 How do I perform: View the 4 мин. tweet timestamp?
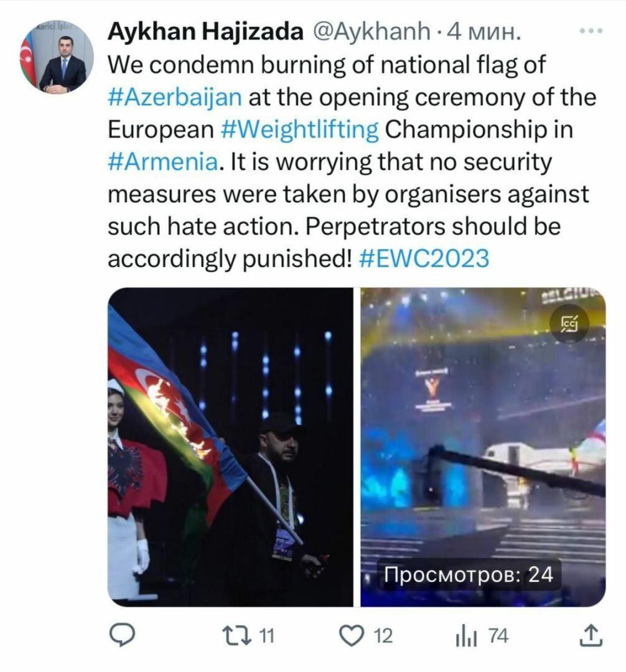click(484, 32)
